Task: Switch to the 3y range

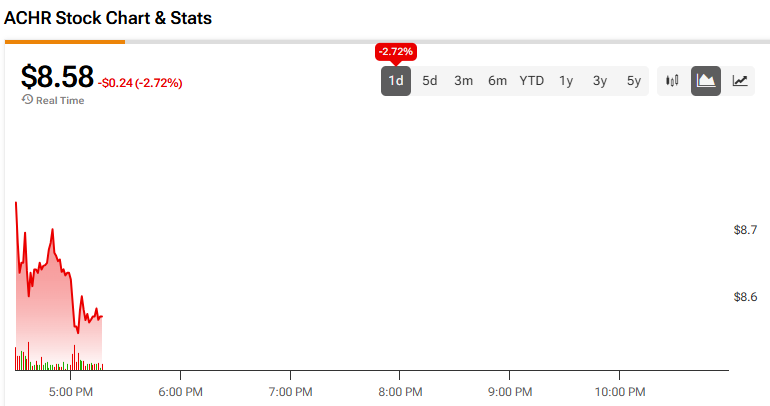Action: [x=600, y=81]
